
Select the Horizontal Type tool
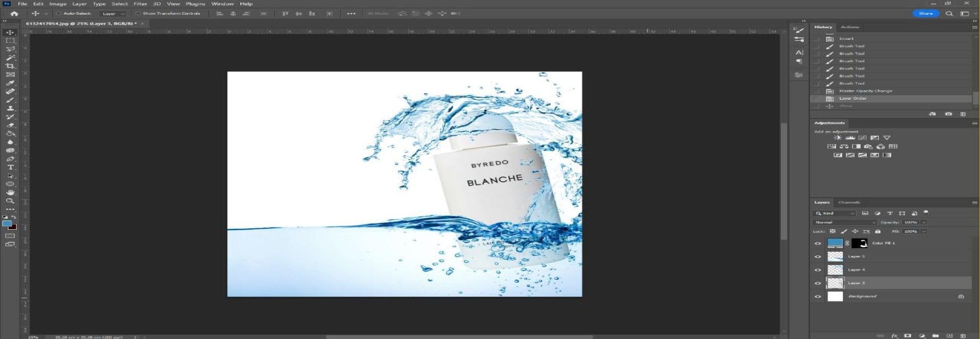pos(10,167)
